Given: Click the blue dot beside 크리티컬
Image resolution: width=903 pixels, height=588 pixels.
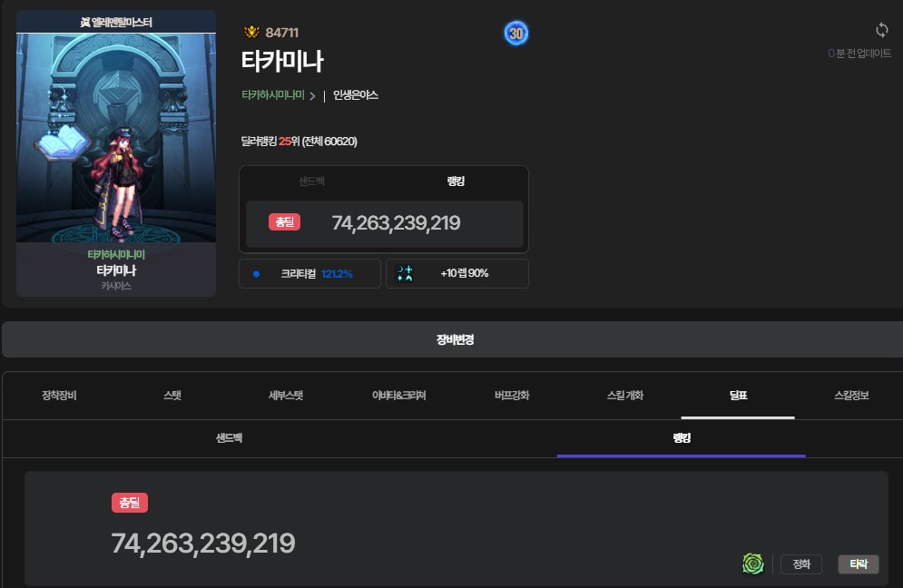Looking at the screenshot, I should pos(256,274).
